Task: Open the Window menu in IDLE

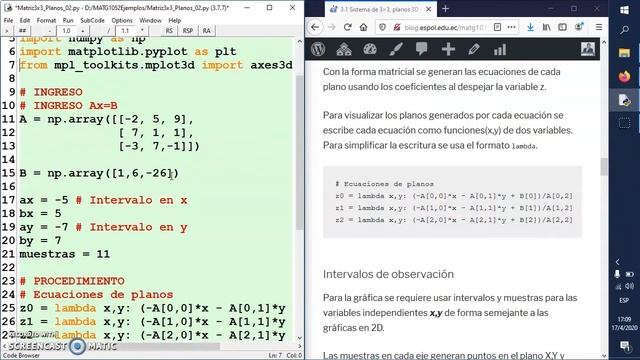Action: 150,20
